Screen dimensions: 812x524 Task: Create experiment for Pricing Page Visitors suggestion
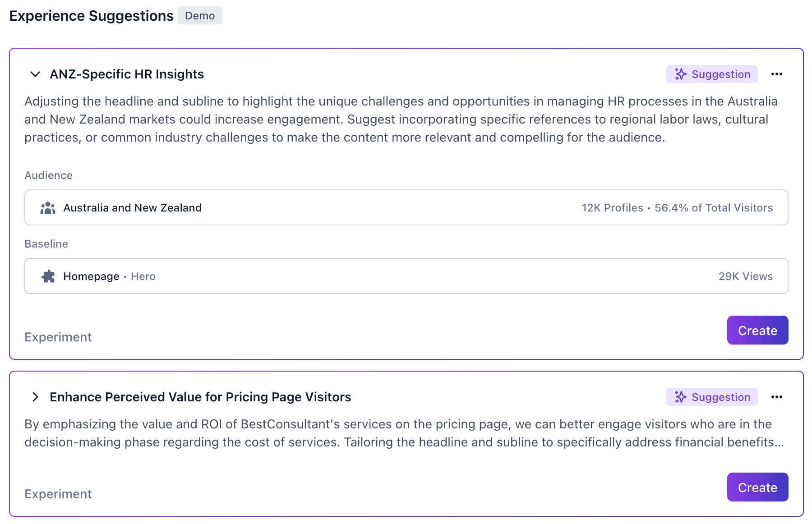(757, 487)
